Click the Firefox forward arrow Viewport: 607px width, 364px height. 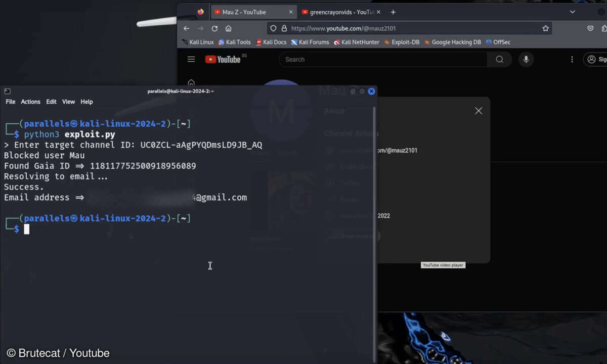201,28
